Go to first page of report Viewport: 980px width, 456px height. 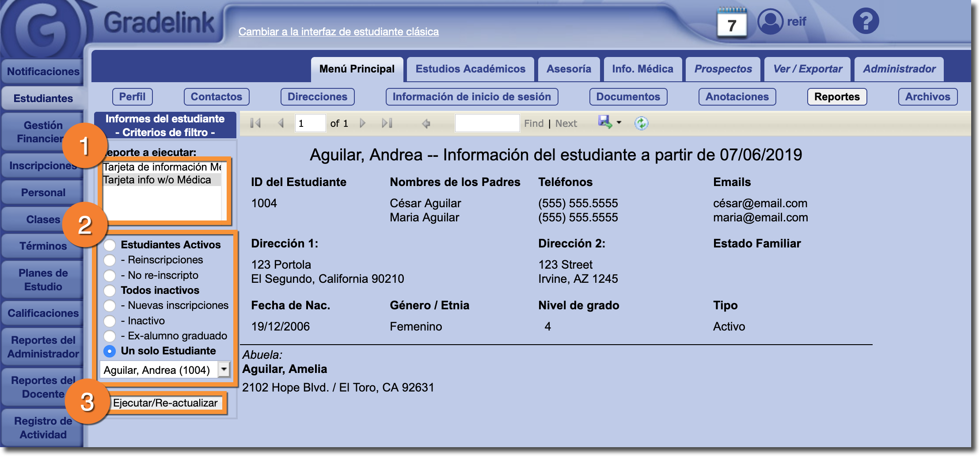point(255,123)
